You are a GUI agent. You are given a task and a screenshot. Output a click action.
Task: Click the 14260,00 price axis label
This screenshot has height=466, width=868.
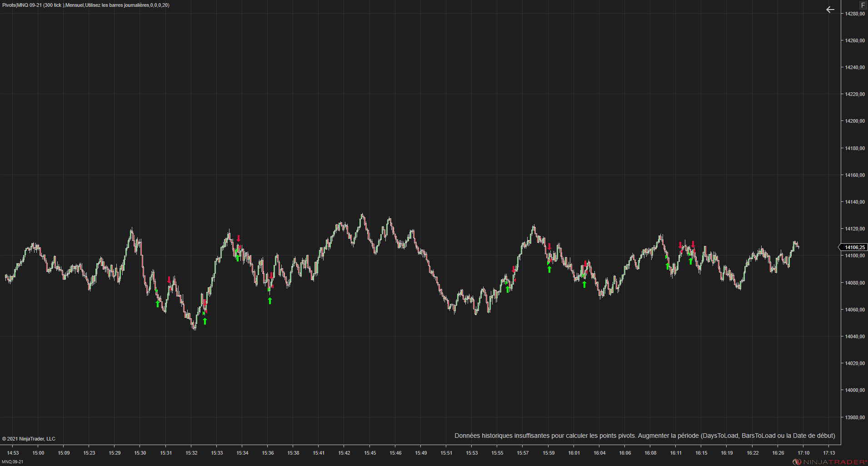855,40
